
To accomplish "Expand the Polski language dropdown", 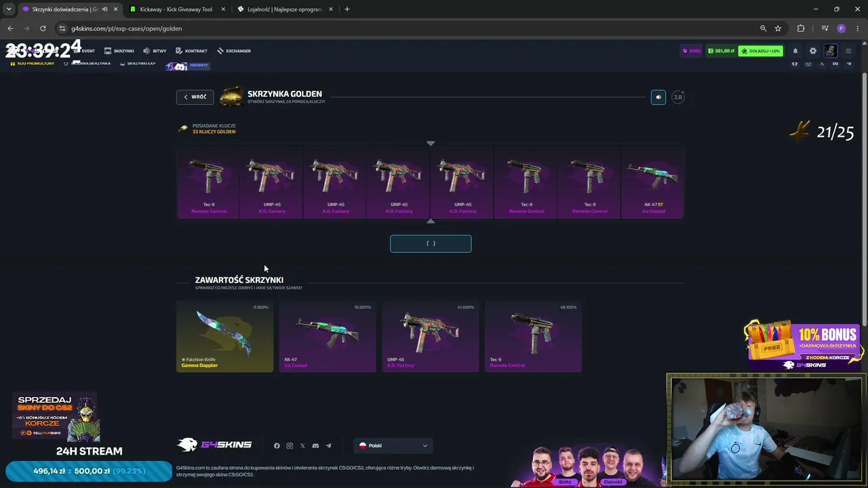I will (x=393, y=445).
